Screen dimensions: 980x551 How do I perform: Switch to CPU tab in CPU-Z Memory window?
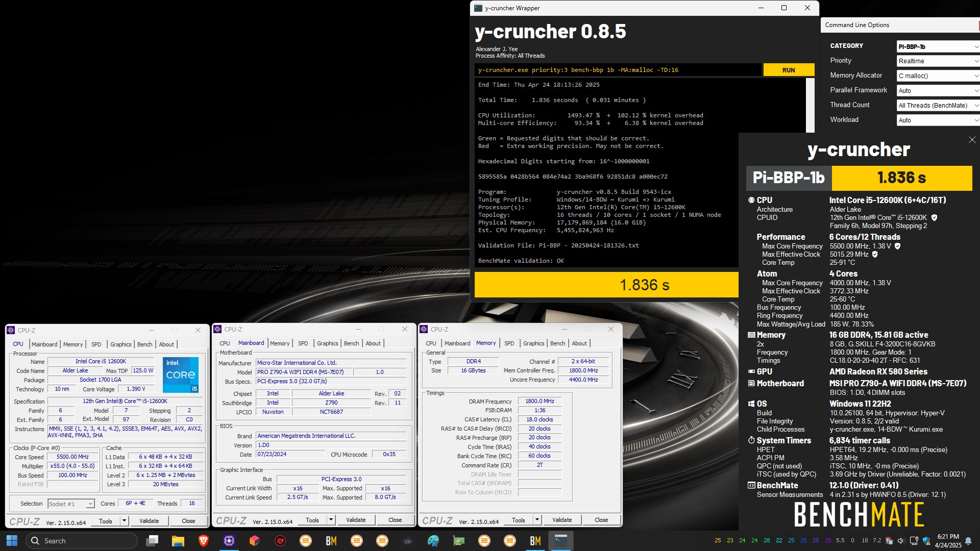tap(431, 343)
